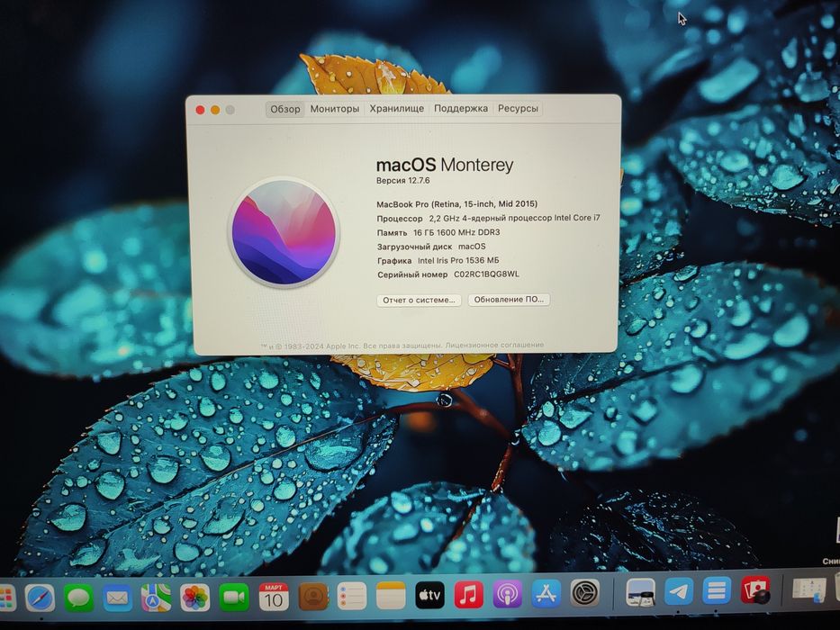Click the Версия 12.7.6 text

[402, 181]
